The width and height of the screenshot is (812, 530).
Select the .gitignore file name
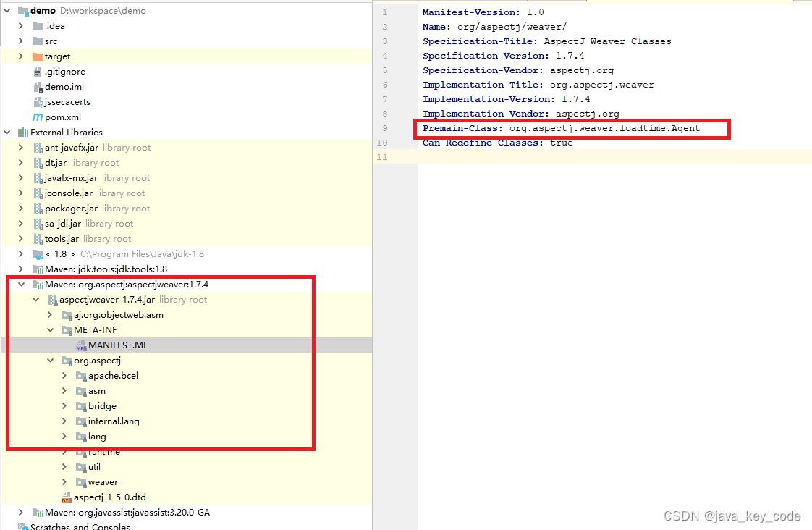click(64, 72)
